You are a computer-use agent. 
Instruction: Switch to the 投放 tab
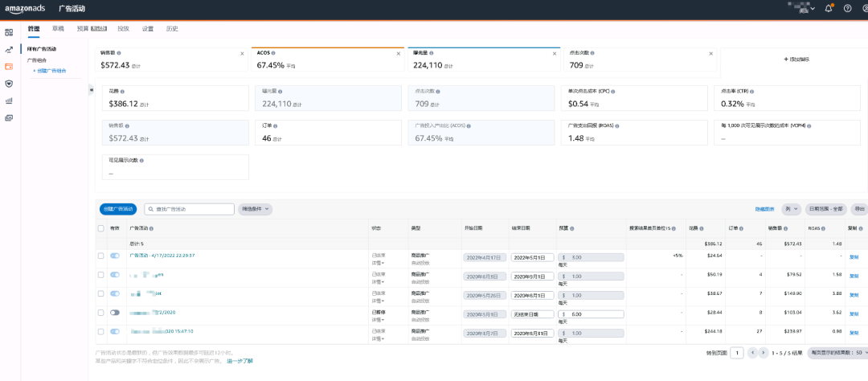tap(124, 28)
